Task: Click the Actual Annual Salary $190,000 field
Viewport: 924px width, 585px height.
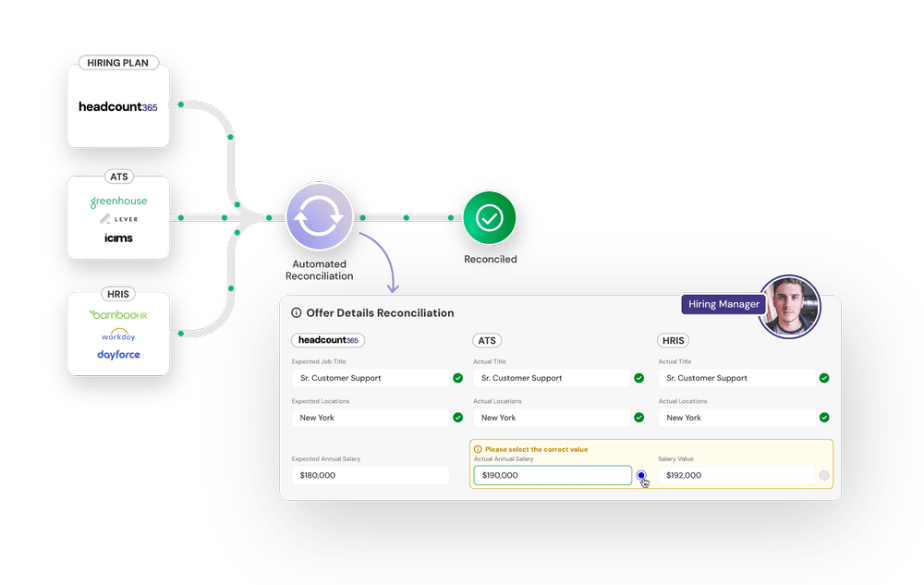Action: coord(553,475)
